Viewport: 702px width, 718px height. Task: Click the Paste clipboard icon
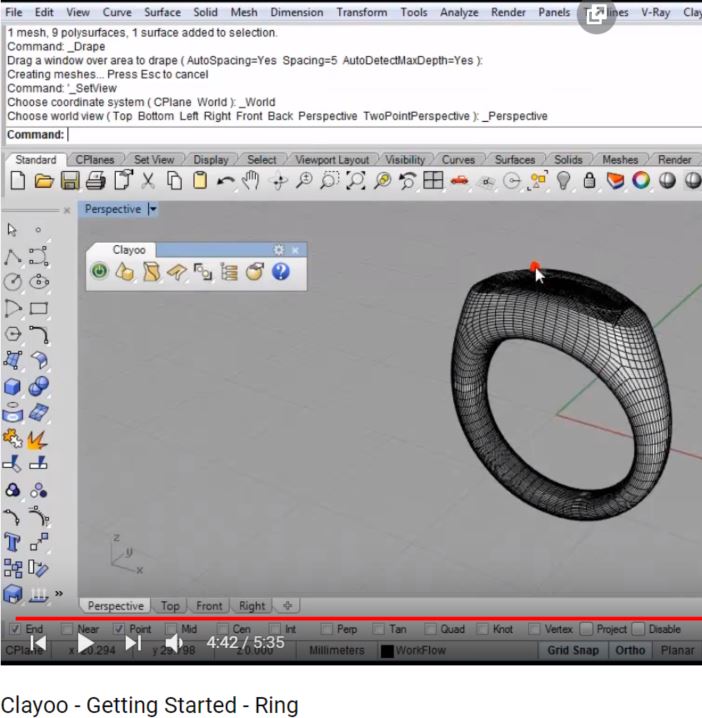(200, 180)
